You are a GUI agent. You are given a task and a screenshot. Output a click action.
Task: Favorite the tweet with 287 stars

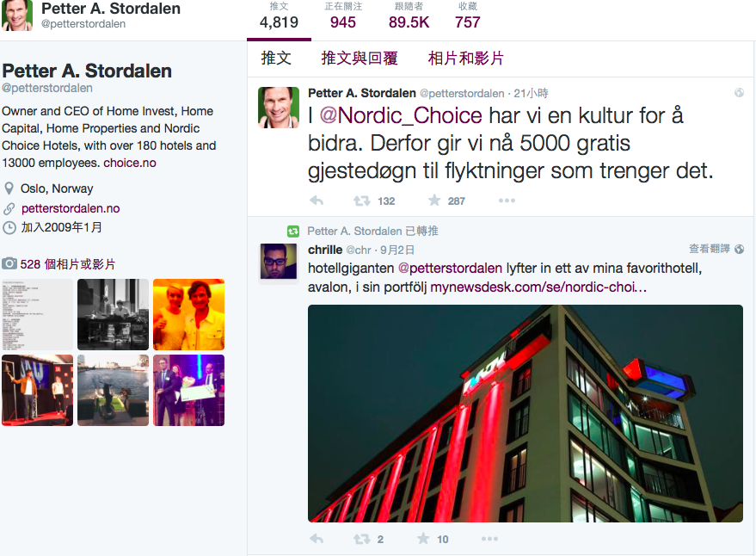(434, 200)
